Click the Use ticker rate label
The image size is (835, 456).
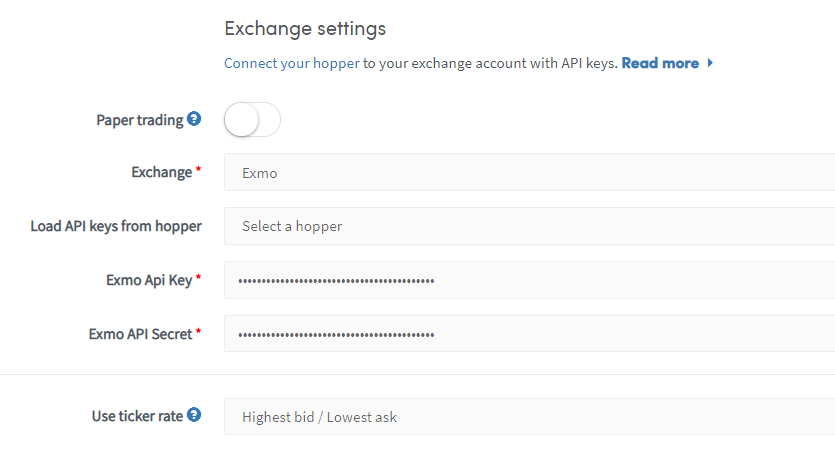coord(137,416)
